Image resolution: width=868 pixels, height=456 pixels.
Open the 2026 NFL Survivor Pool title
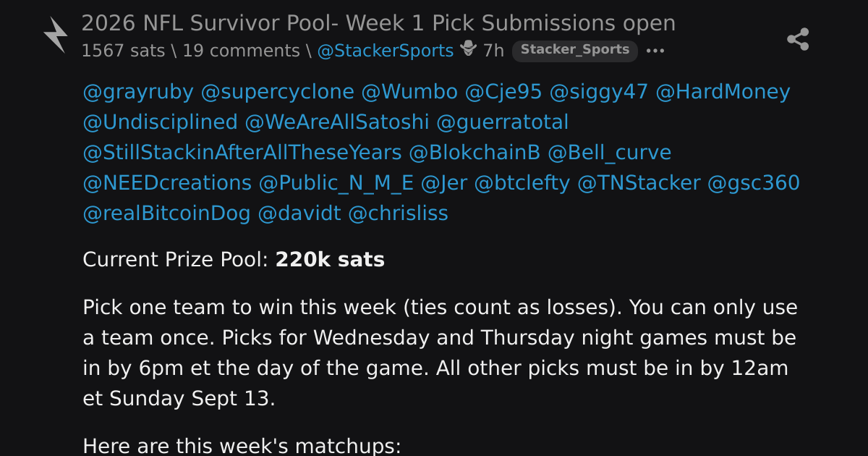pos(378,23)
